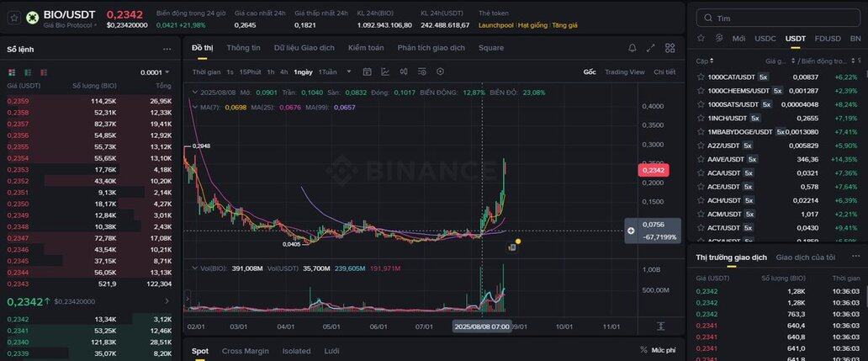
Task: Favorite AAVE/USDT with its star
Action: pyautogui.click(x=701, y=159)
